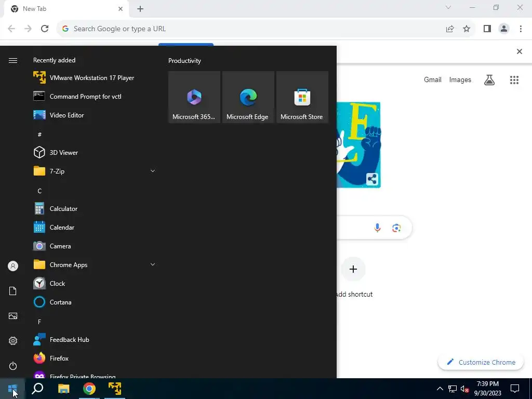Bookmark this tab with the star icon

pos(467,29)
